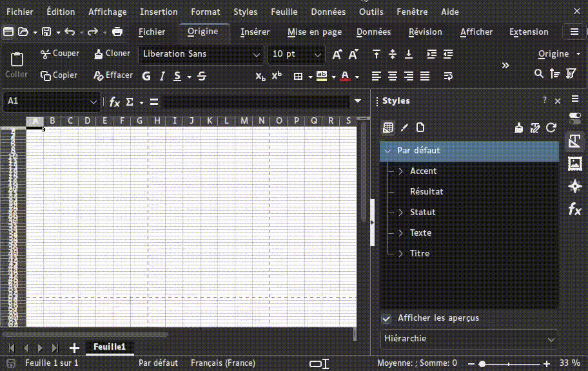Open the Affichage menu
The width and height of the screenshot is (588, 371).
tap(108, 12)
